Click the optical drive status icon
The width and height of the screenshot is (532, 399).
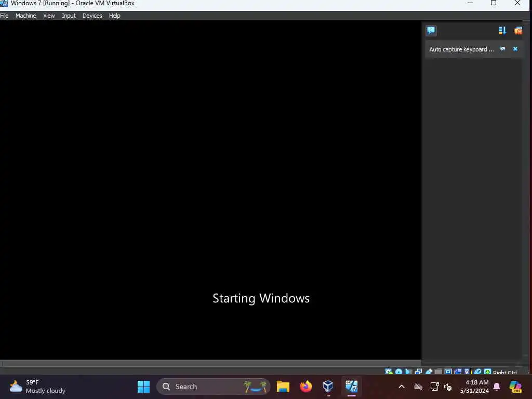coord(398,372)
